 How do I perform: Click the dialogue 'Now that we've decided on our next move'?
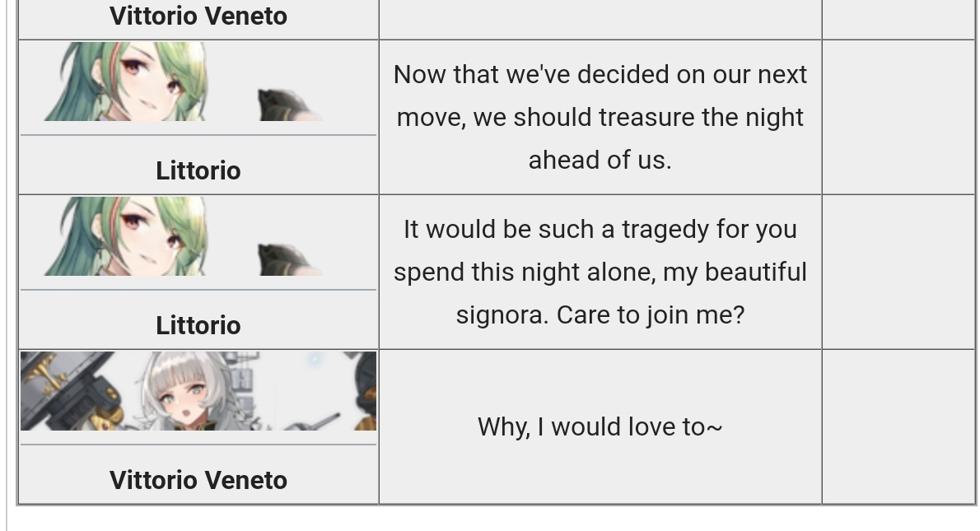600,117
